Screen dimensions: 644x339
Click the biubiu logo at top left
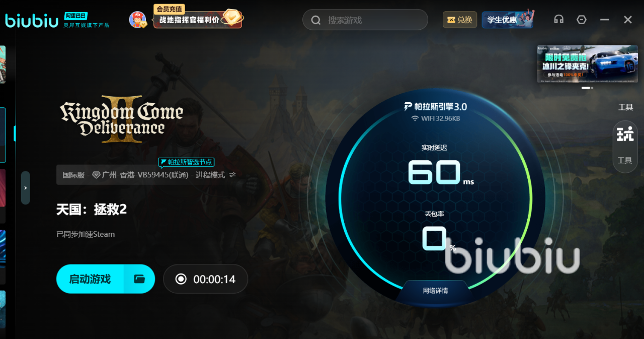click(x=32, y=20)
